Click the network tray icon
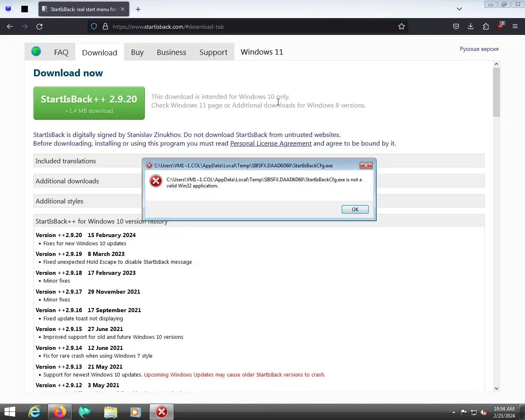 tap(474, 412)
